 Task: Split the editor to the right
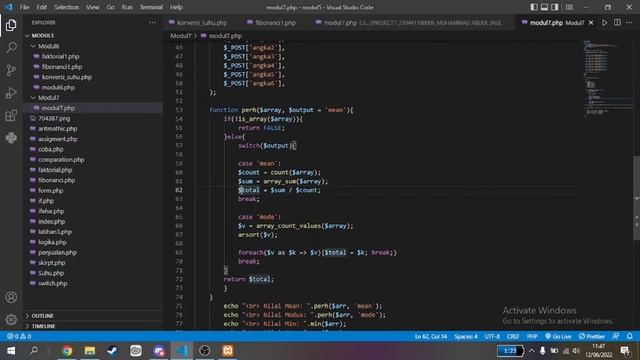pos(617,23)
